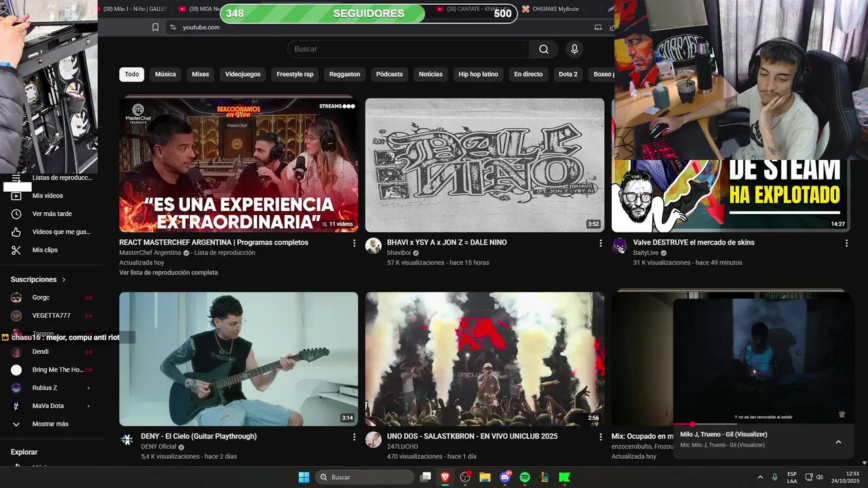Click the system tray microphone indicator

point(774,477)
